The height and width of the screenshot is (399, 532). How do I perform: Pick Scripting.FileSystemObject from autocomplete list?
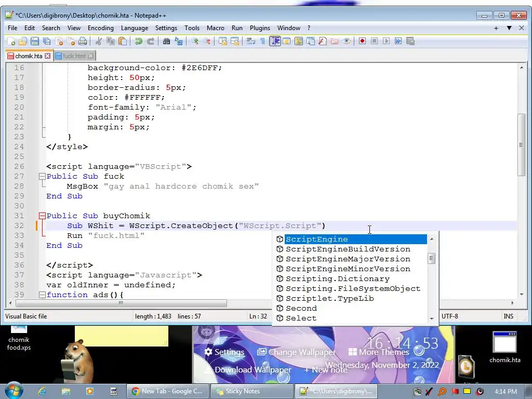353,288
